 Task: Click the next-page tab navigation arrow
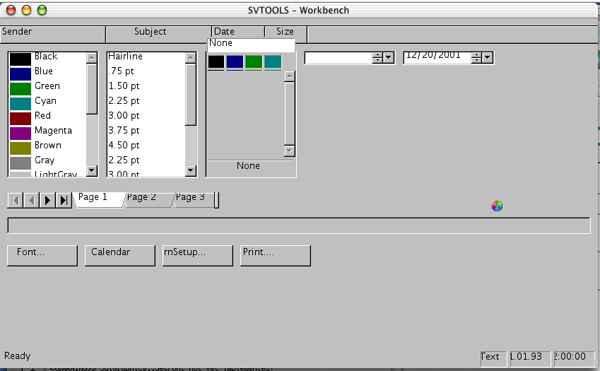point(47,200)
